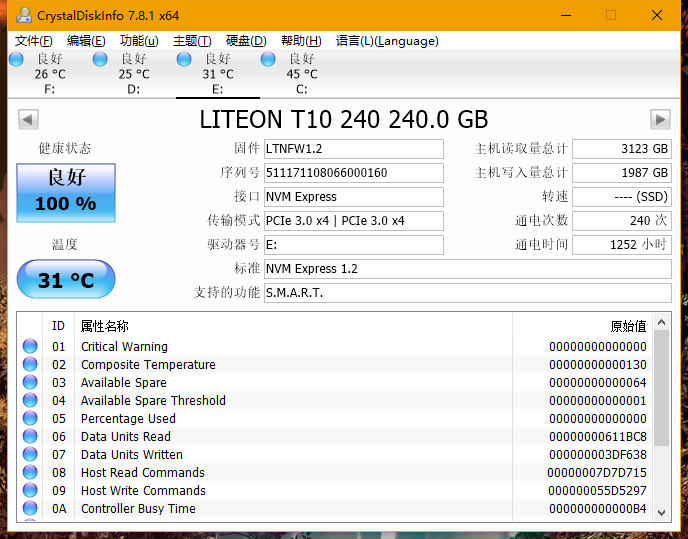This screenshot has height=539, width=688.
Task: Select the Percentage Used attribute name
Action: 128,418
